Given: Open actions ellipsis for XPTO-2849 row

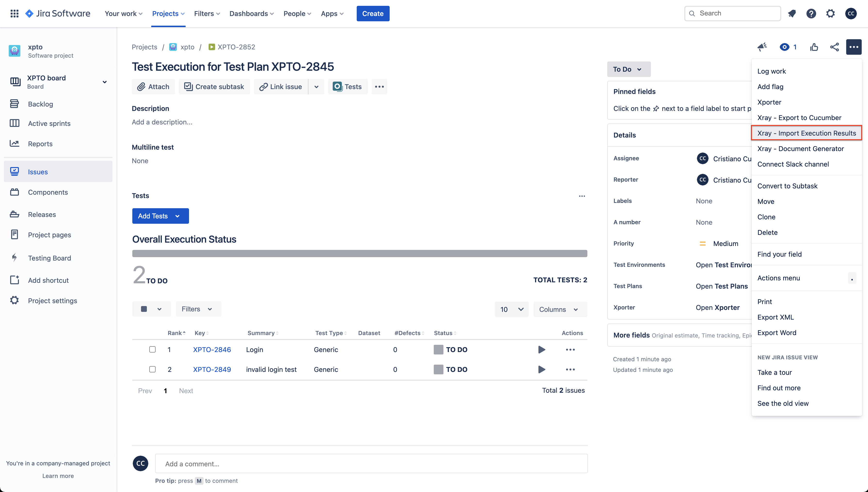Looking at the screenshot, I should click(x=570, y=369).
